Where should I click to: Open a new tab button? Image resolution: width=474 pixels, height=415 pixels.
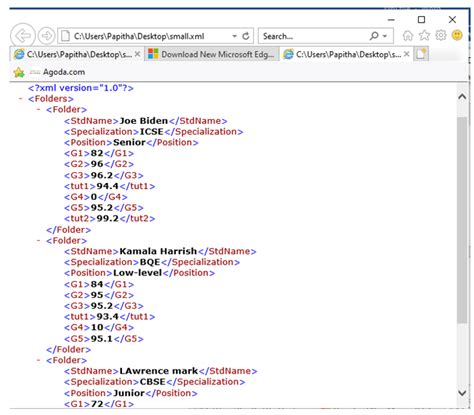point(421,54)
